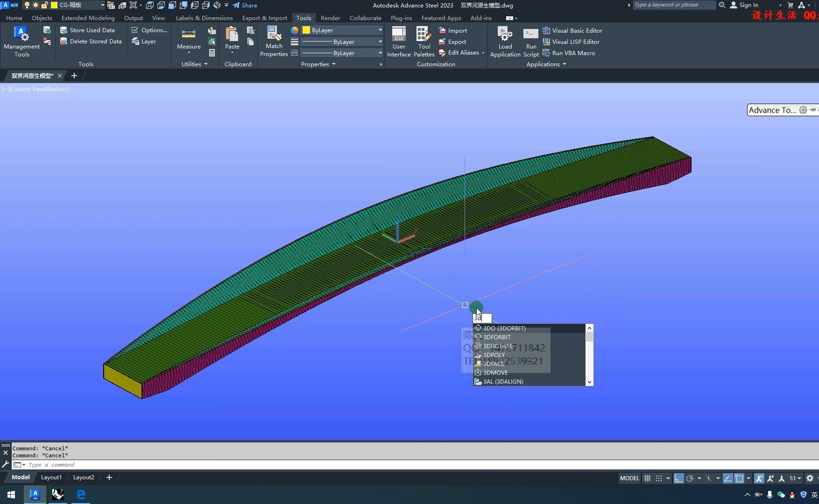Open the lineweight ByLayer dropdown
This screenshot has width=819, height=504.
380,42
